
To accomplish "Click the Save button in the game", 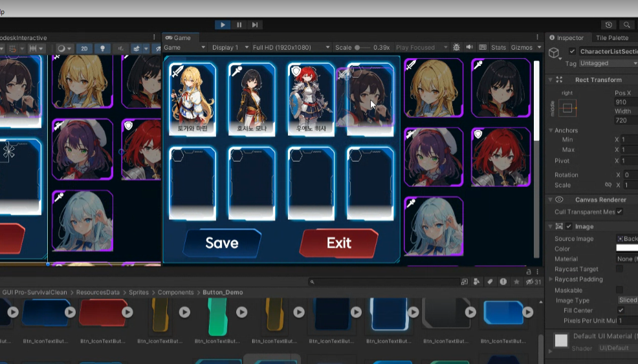I will click(222, 243).
